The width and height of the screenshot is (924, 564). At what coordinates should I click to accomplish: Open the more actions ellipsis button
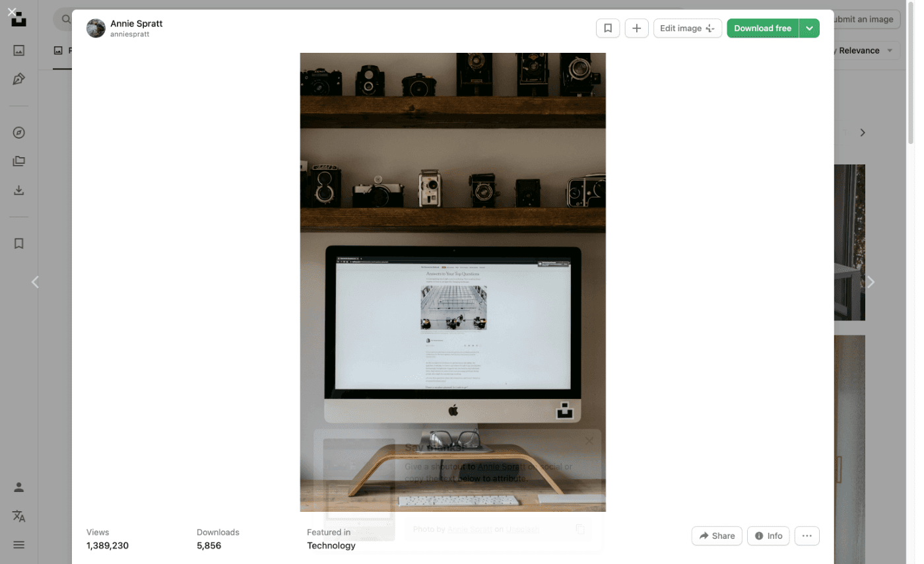point(807,536)
